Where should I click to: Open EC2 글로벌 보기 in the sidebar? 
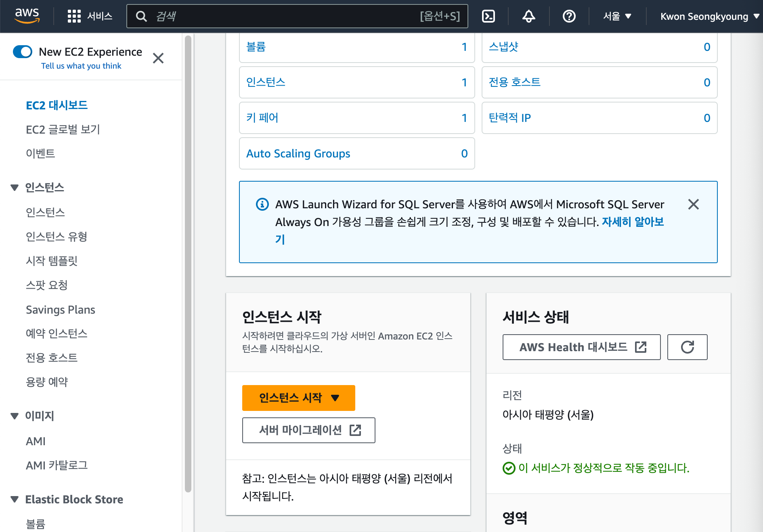point(63,130)
